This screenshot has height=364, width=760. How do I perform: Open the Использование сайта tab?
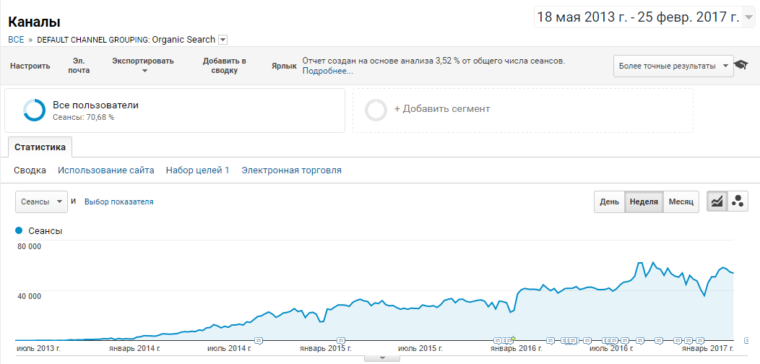click(106, 170)
